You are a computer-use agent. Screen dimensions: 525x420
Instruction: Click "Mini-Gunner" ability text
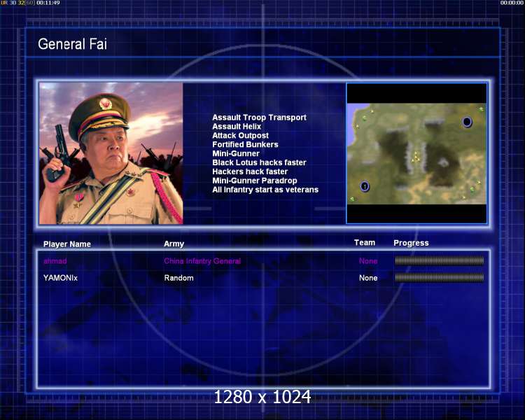point(236,154)
